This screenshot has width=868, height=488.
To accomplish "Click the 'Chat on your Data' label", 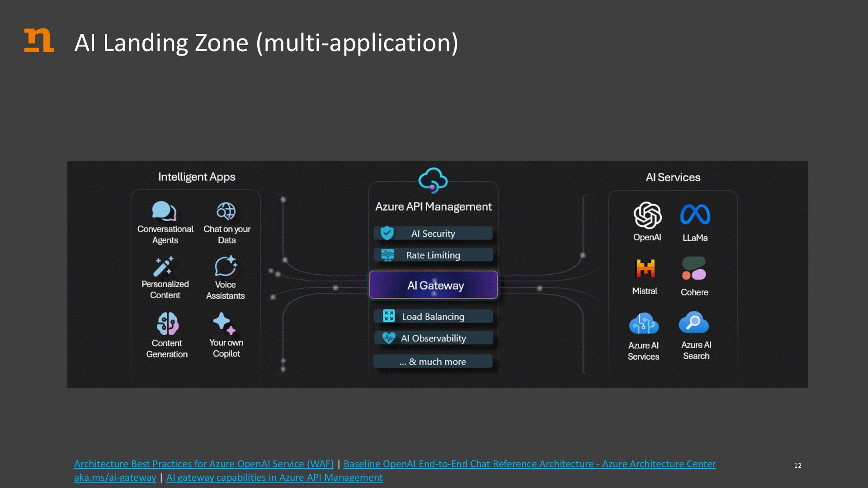I will pyautogui.click(x=227, y=235).
